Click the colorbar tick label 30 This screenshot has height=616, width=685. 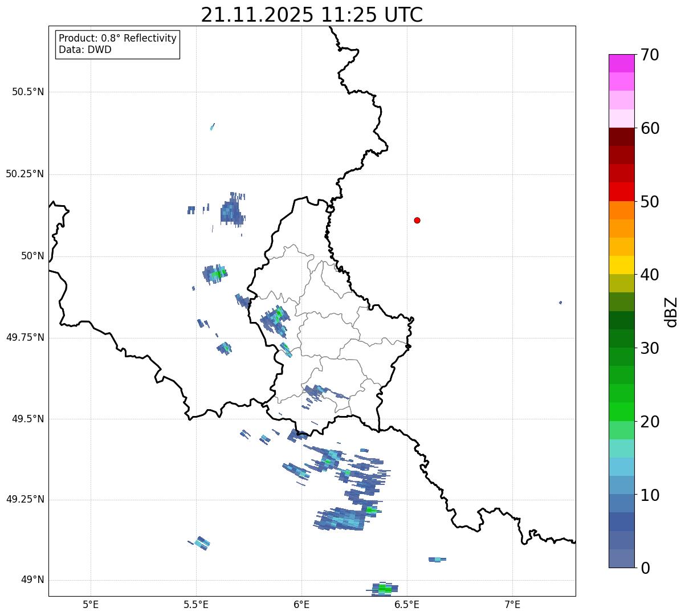(x=650, y=348)
